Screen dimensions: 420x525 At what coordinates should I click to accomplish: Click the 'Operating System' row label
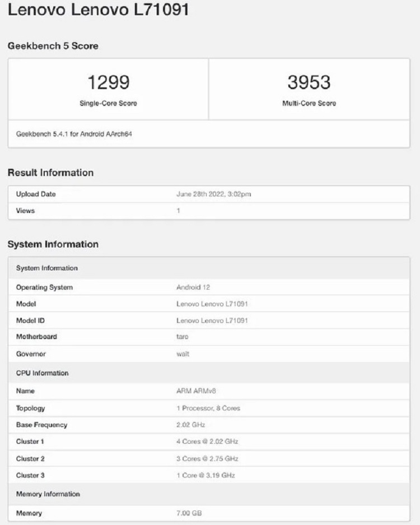pyautogui.click(x=44, y=287)
